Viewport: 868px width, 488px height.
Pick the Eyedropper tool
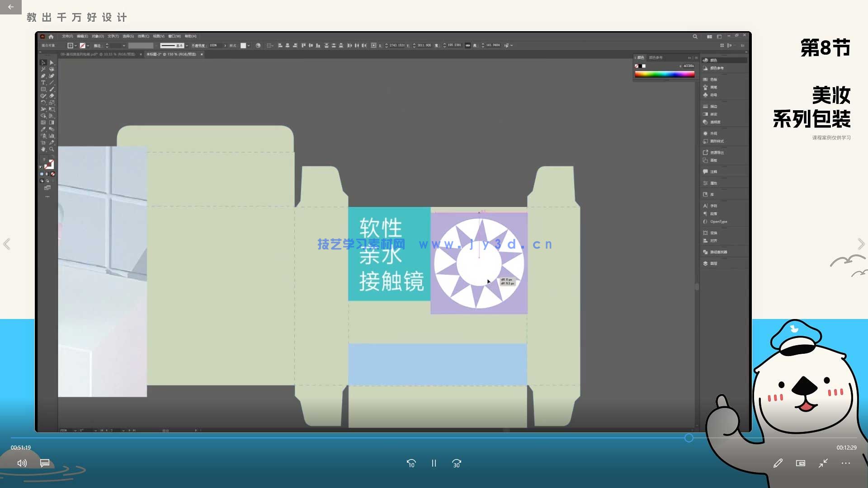(x=43, y=129)
